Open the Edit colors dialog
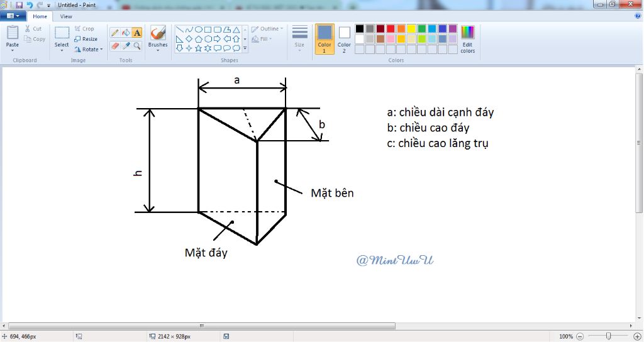The image size is (644, 345). click(467, 39)
